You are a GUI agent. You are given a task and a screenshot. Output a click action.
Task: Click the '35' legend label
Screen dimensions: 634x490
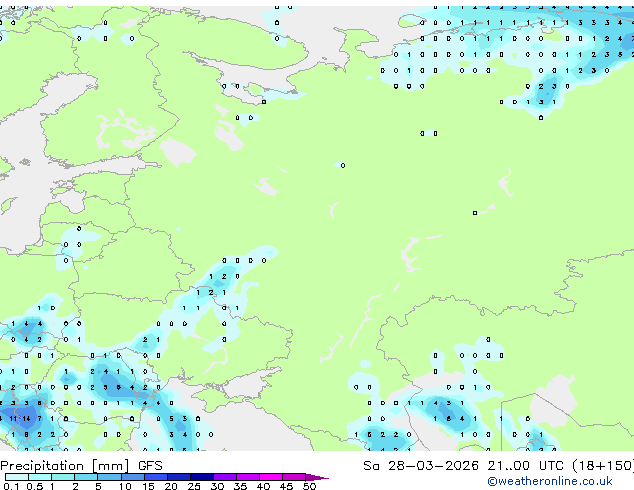point(240,486)
